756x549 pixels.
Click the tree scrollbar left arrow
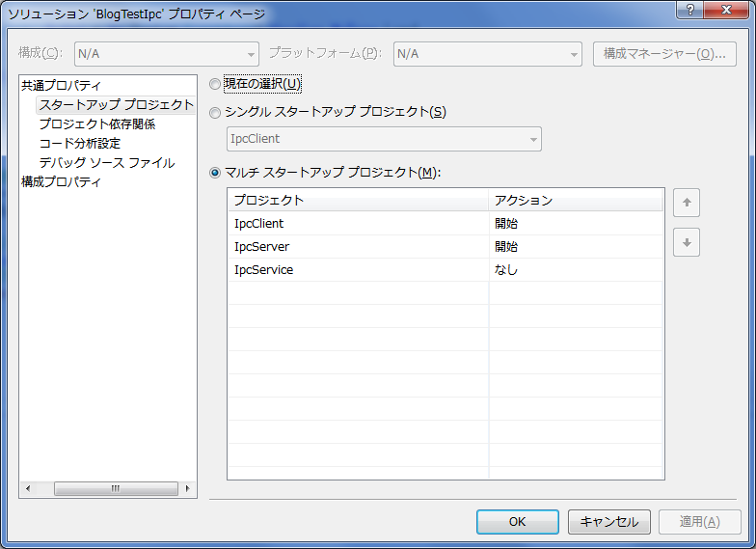click(27, 488)
